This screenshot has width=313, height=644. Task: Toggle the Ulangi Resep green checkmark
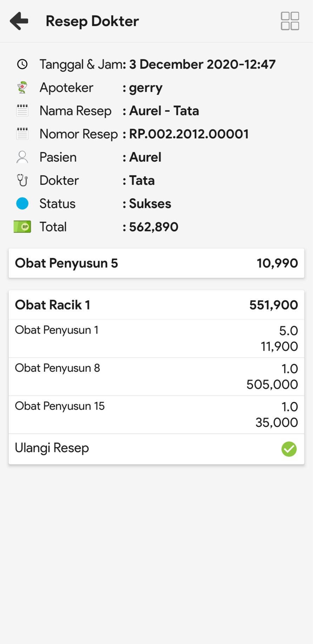(289, 449)
